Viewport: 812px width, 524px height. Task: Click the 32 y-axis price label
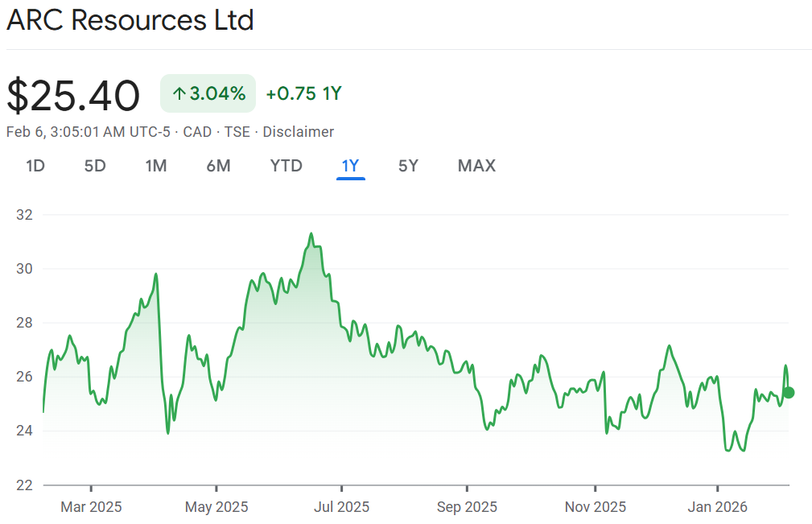(x=26, y=215)
